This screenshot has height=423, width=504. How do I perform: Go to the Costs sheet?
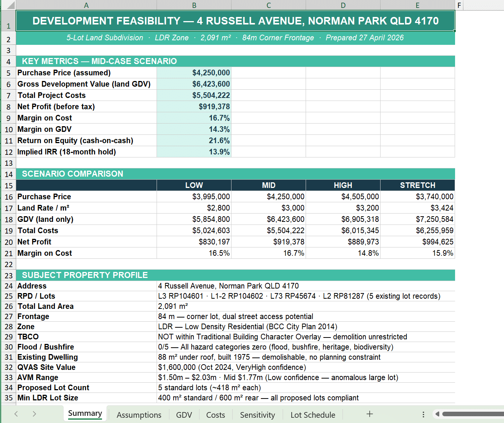pyautogui.click(x=216, y=415)
